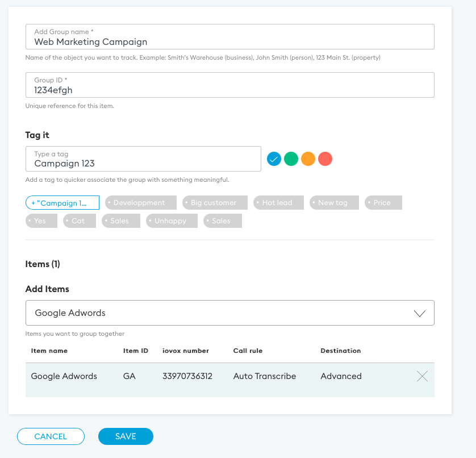Choose the green tag color
The height and width of the screenshot is (458, 476).
291,159
